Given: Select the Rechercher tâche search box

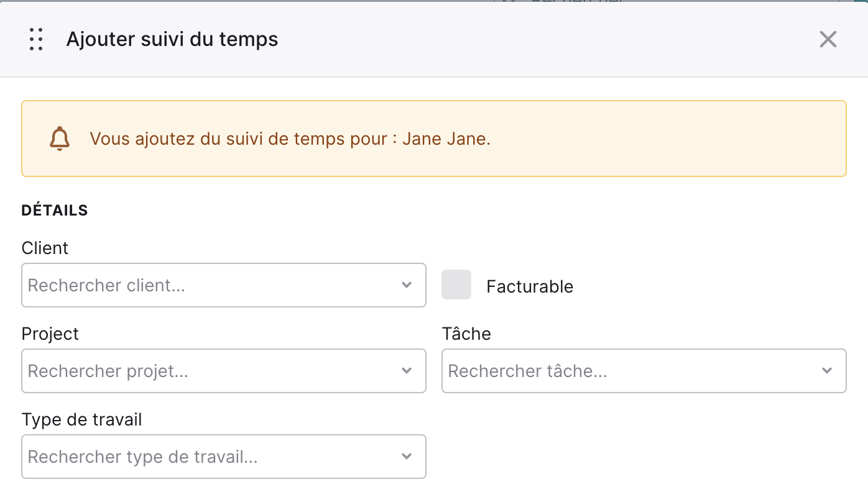Looking at the screenshot, I should pos(644,371).
